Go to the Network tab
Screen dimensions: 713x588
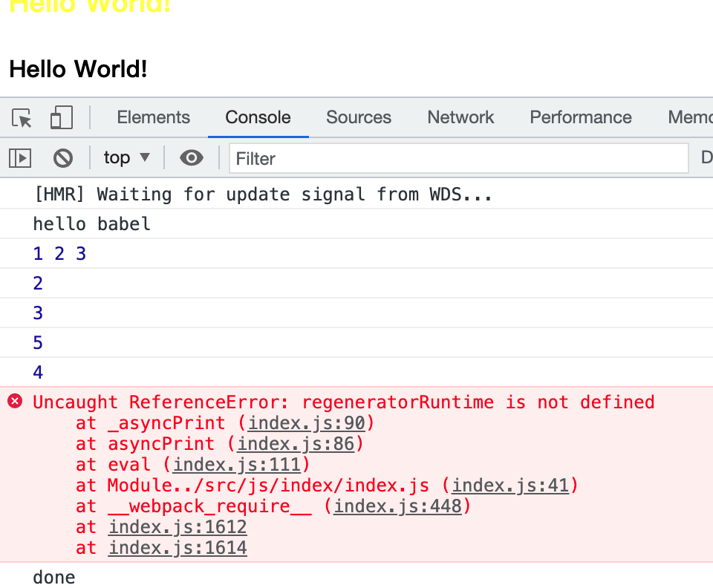pyautogui.click(x=460, y=117)
